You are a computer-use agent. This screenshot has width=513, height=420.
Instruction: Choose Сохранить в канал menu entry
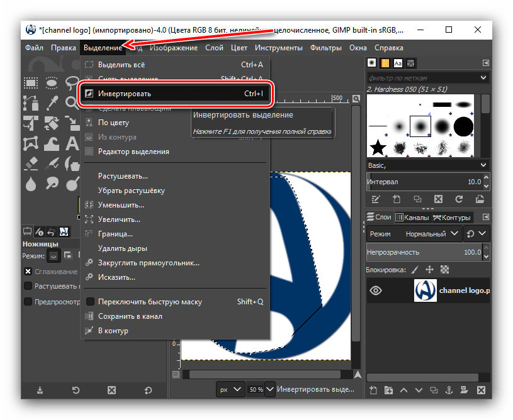click(175, 316)
